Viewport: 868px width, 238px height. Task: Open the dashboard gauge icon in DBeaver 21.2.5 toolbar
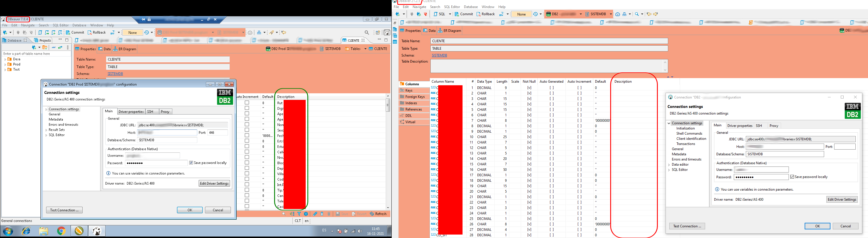618,14
